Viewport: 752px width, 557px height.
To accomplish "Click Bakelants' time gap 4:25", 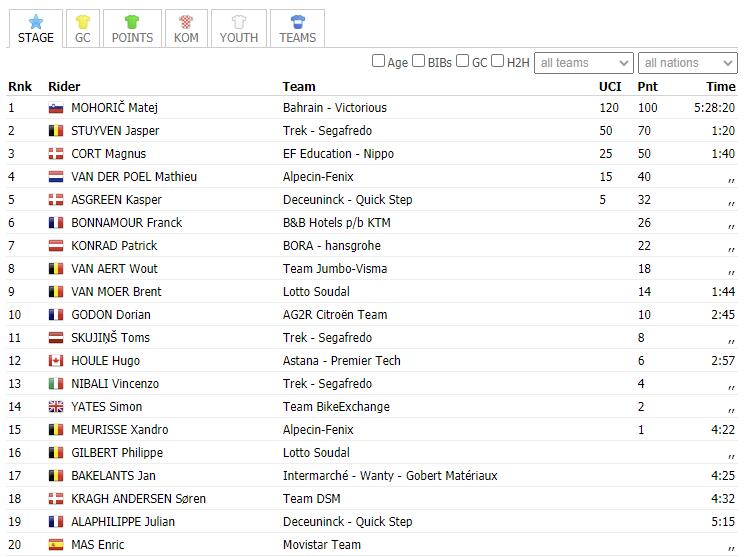I will coord(723,476).
